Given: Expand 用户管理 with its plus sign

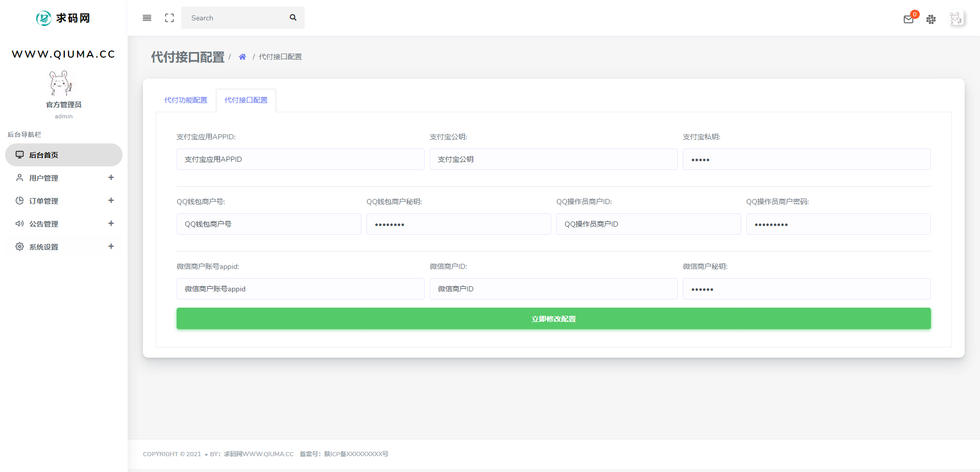Looking at the screenshot, I should pyautogui.click(x=111, y=178).
